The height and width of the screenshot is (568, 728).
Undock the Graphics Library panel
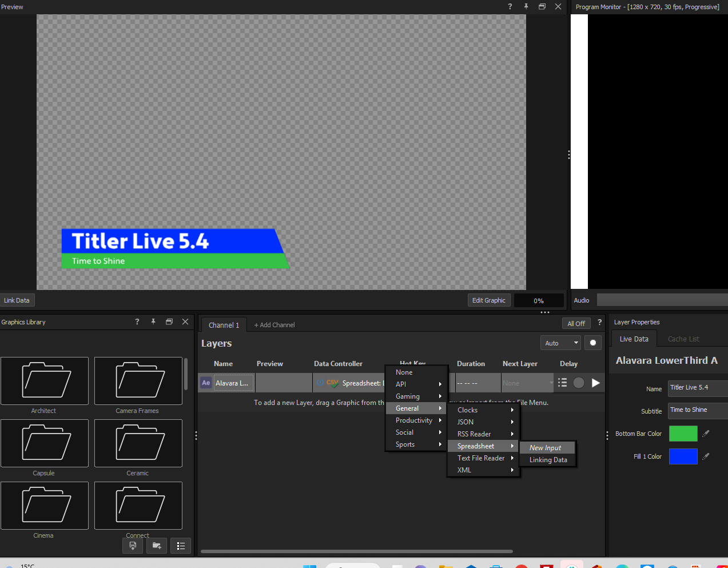(x=169, y=322)
